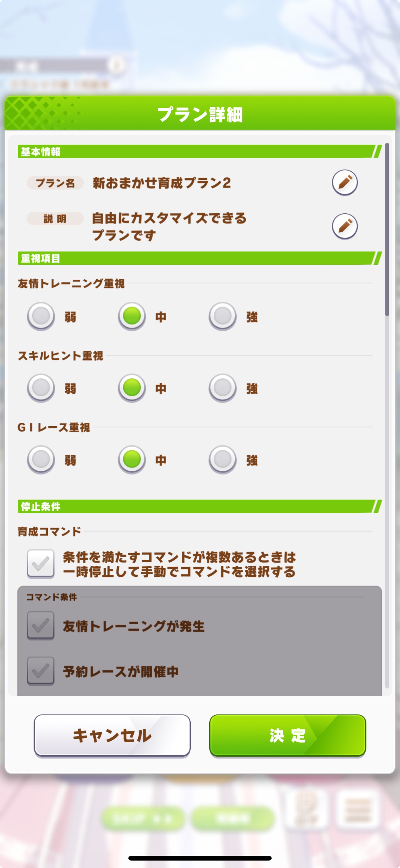Click the plan name text 新おまかせ育成プラン2
This screenshot has width=400, height=868.
point(162,183)
